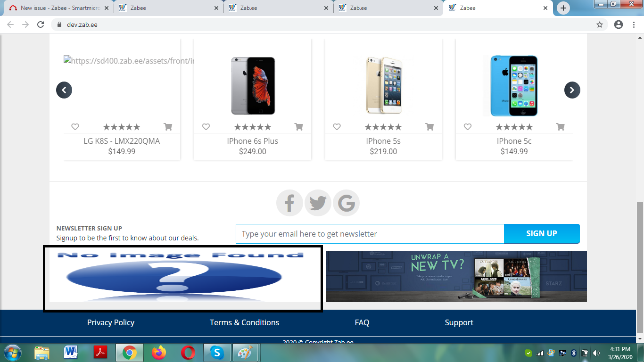Switch to second tab titled Zabee
The image size is (644, 362).
169,8
